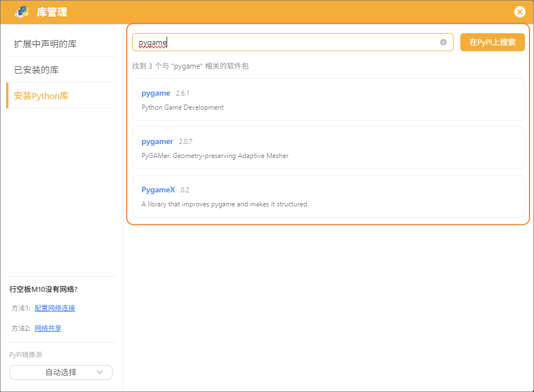534x392 pixels.
Task: Click the mirror dropdown chevron arrow
Action: [x=100, y=372]
